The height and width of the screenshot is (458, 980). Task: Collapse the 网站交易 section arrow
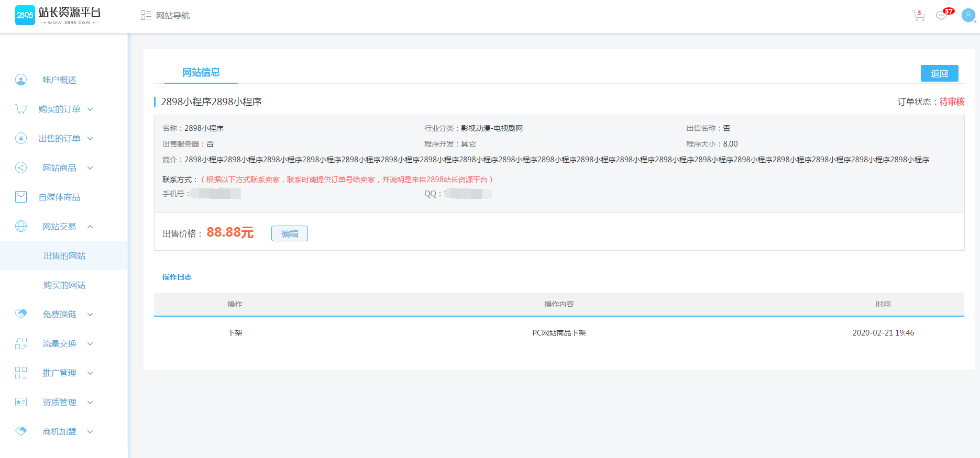(90, 227)
